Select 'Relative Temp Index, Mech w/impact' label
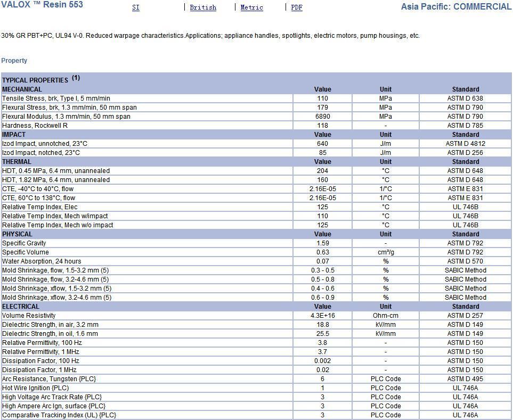This screenshot has height=420, width=513. tap(55, 216)
